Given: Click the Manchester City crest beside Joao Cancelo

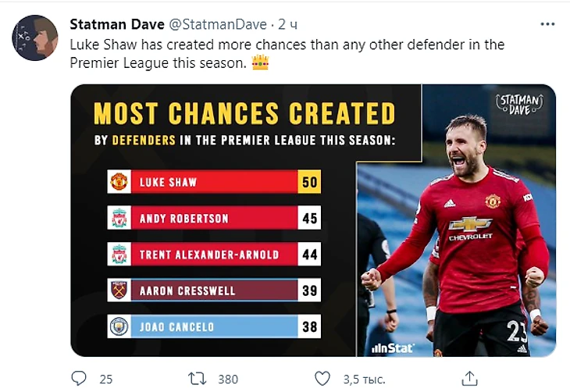Looking at the screenshot, I should coord(119,326).
